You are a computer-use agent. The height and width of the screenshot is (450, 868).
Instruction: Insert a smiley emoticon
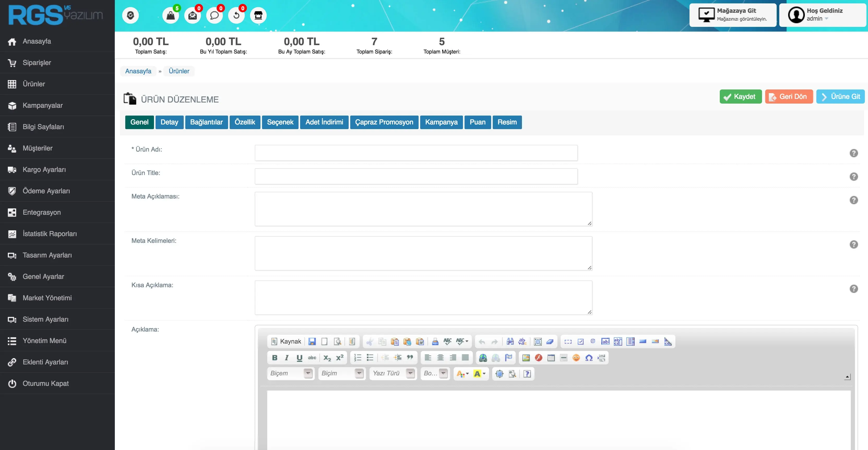pos(576,358)
